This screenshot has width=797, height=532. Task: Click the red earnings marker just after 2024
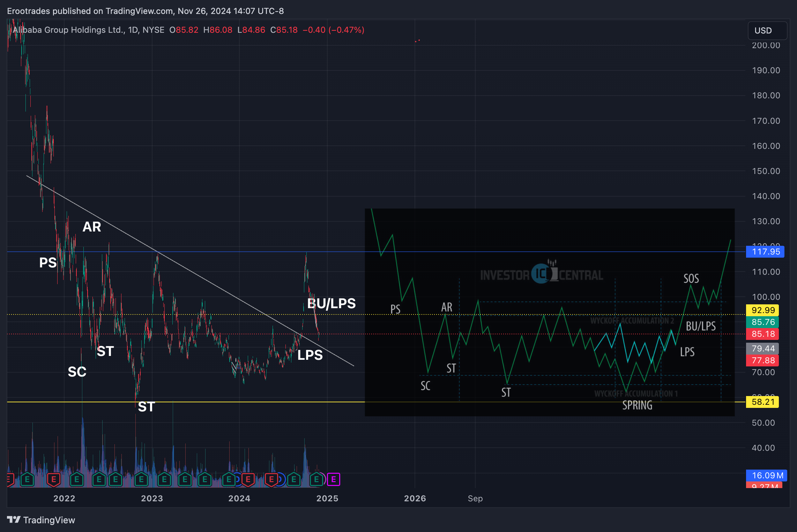pyautogui.click(x=248, y=479)
